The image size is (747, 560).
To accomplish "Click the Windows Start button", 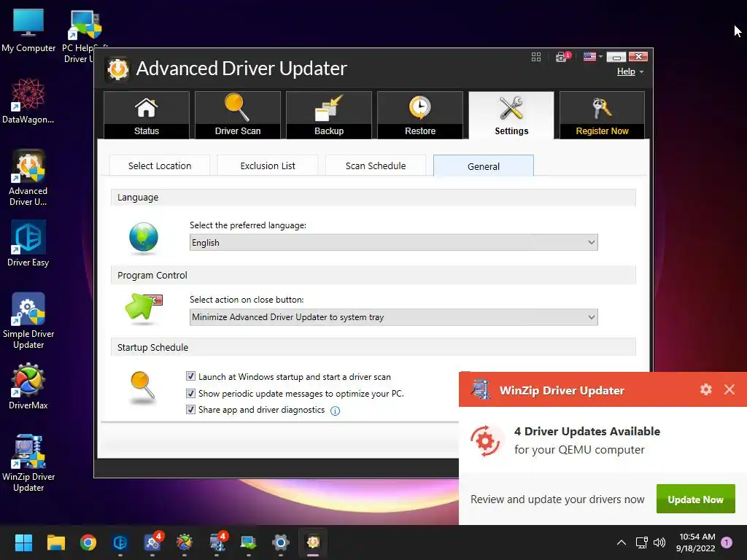I will coord(23,542).
